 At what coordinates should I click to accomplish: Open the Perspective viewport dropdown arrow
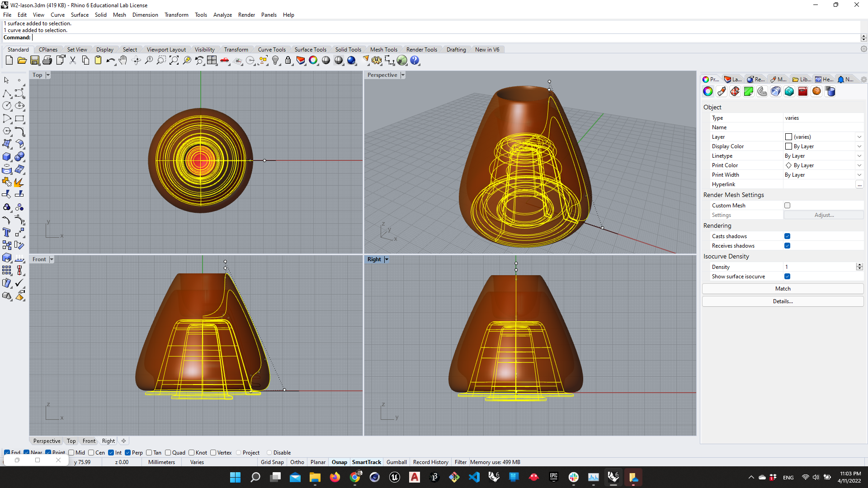(403, 75)
